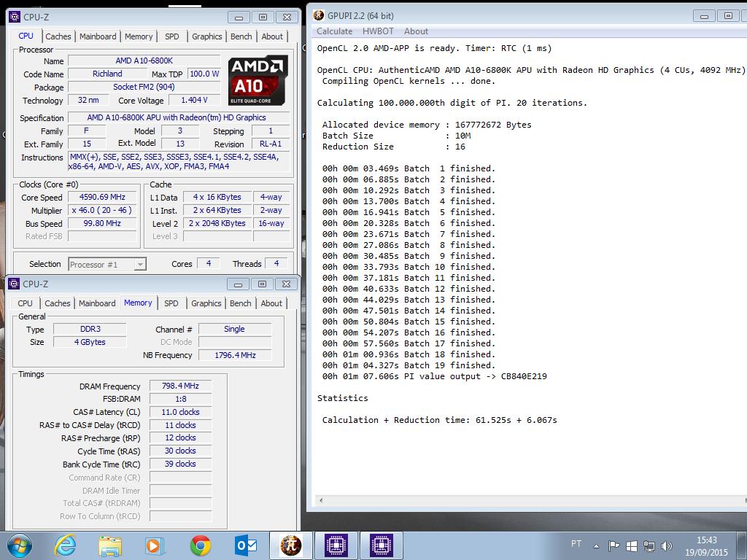Open the Start menu orb
This screenshot has height=560, width=747.
click(x=20, y=545)
